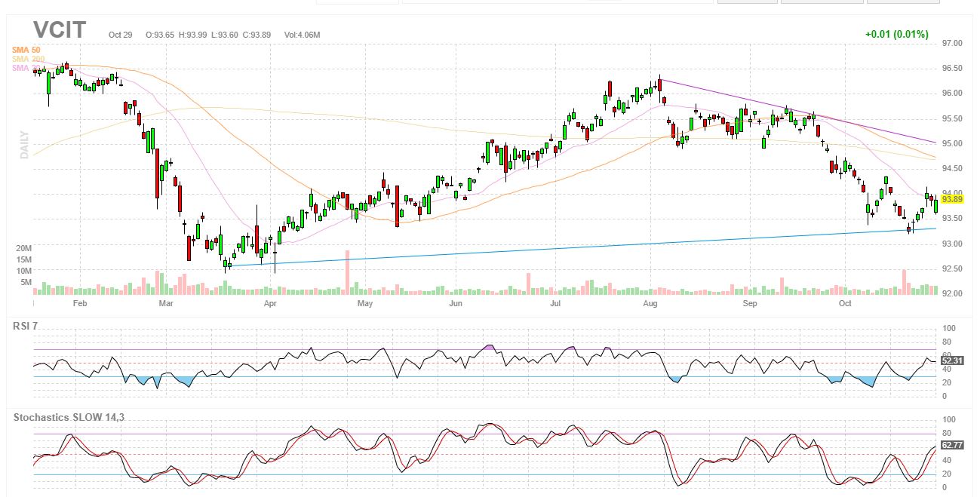
Task: Click the green +0.01 (0.01%) change value
Action: click(x=896, y=35)
